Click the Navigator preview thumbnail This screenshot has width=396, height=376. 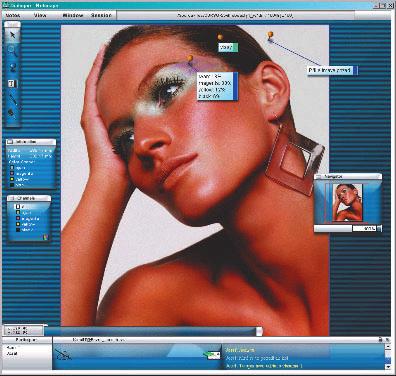(x=347, y=202)
